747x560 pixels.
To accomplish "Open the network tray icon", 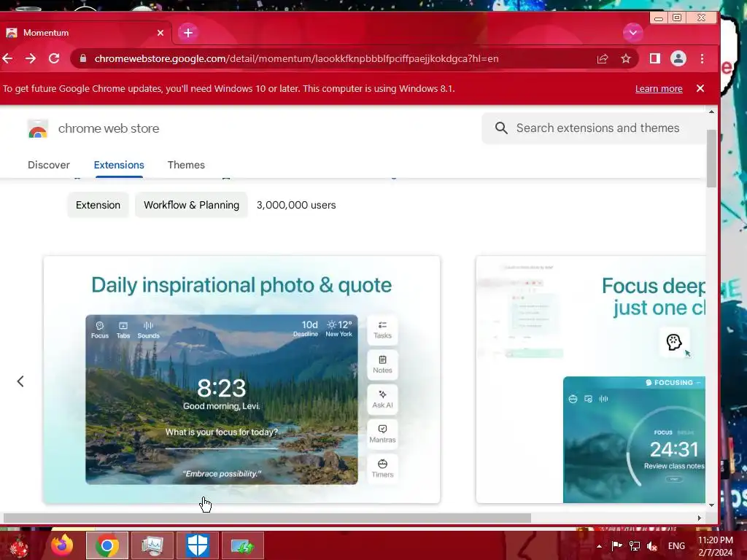I will coord(635,546).
